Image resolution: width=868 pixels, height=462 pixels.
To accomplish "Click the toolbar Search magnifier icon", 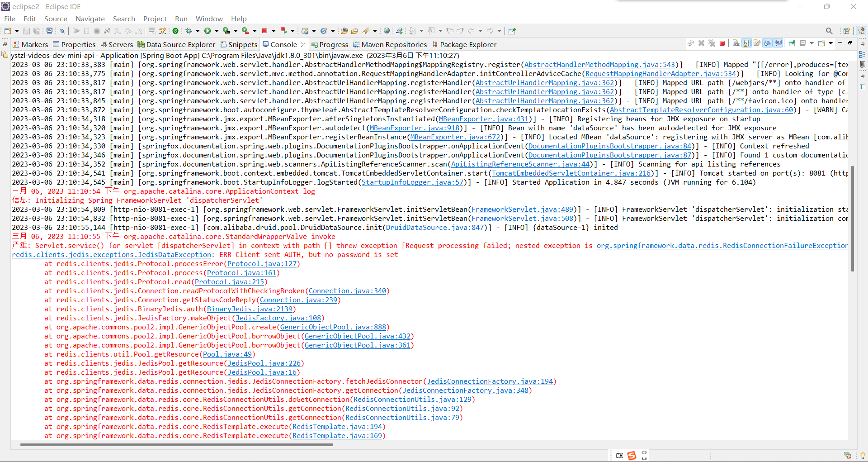I will 829,31.
